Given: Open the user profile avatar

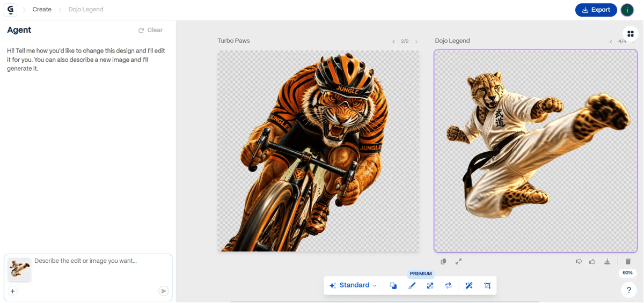Looking at the screenshot, I should point(627,10).
